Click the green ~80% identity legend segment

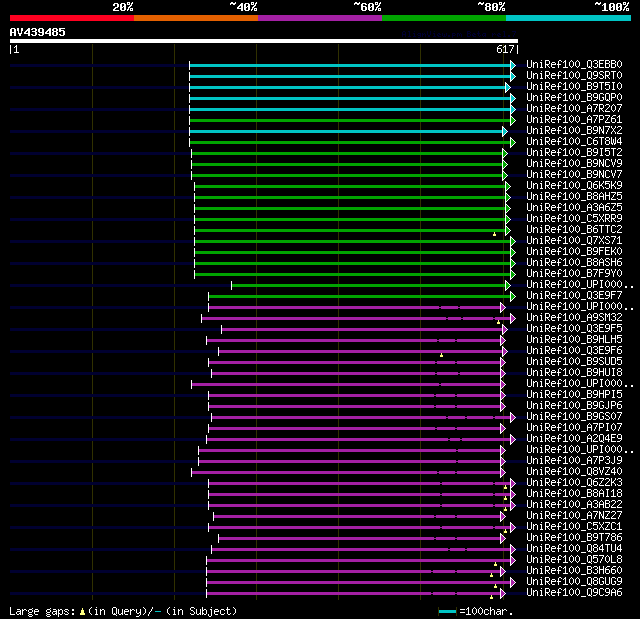click(x=444, y=18)
